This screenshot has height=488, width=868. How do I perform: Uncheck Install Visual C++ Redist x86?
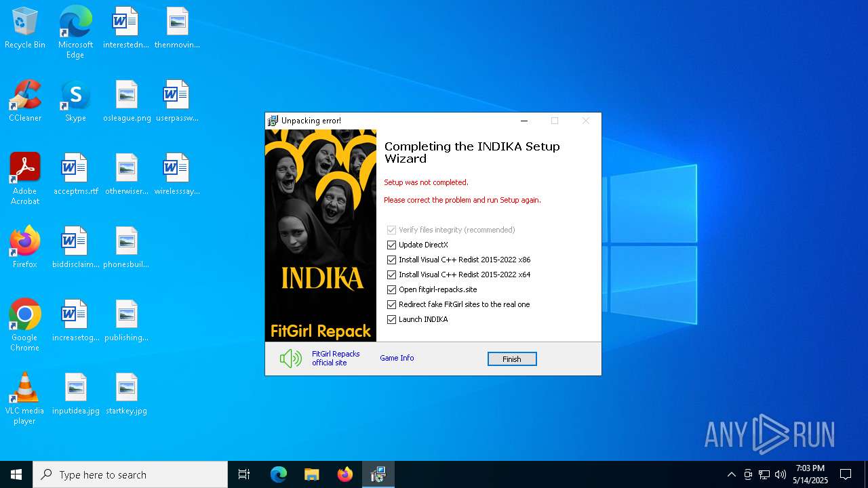click(x=391, y=260)
